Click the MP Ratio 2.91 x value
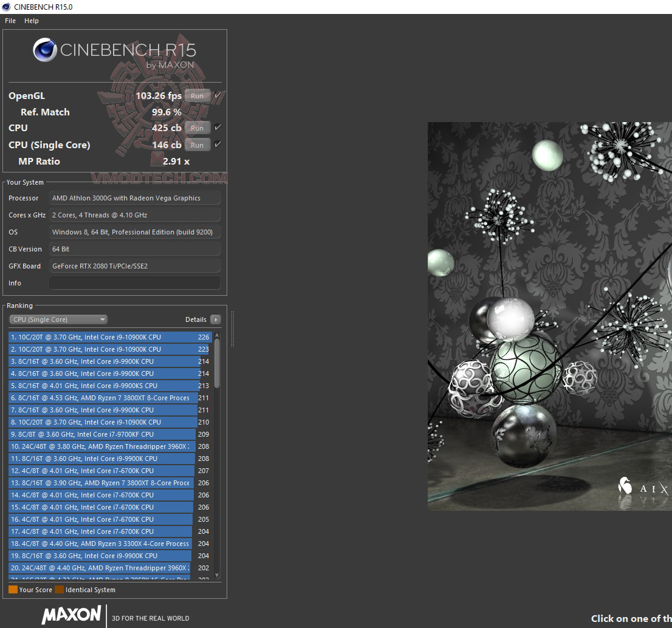The height and width of the screenshot is (628, 672). 176,162
